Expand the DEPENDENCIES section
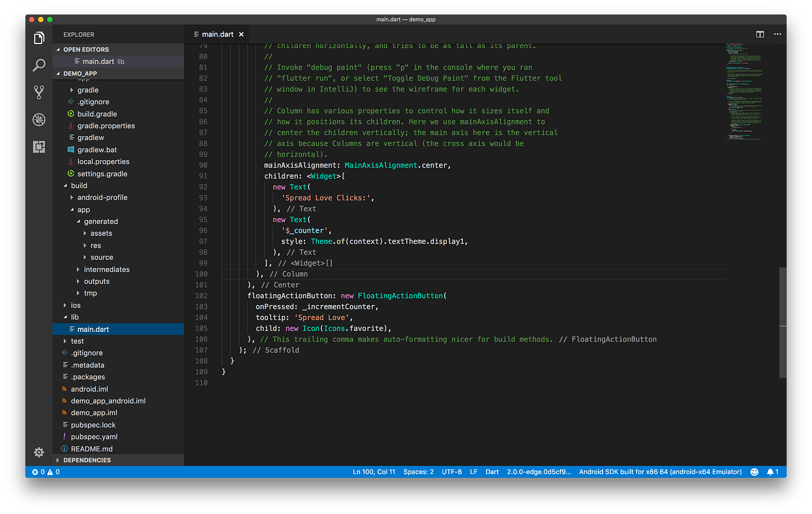 [87, 459]
